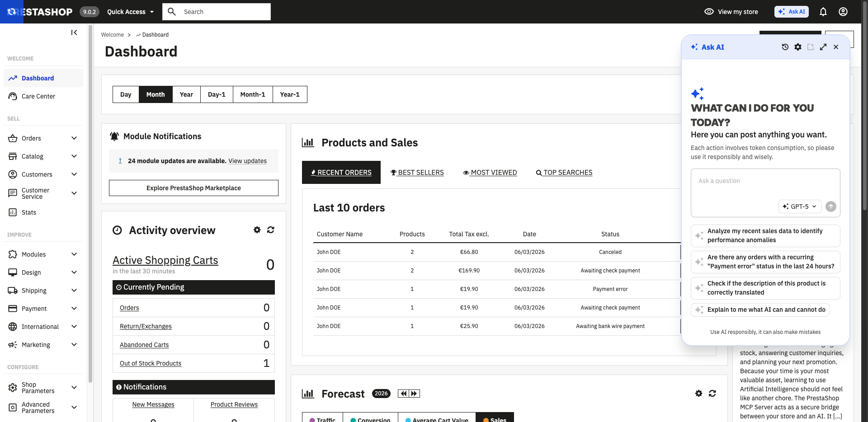Toggle the Traffic forecast series

[322, 418]
